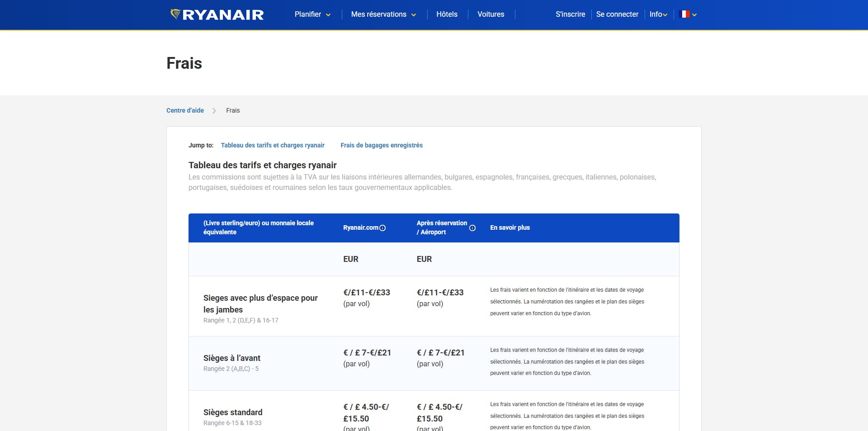The width and height of the screenshot is (868, 431).
Task: Click the info icon next to Ryanair.com
Action: click(382, 228)
